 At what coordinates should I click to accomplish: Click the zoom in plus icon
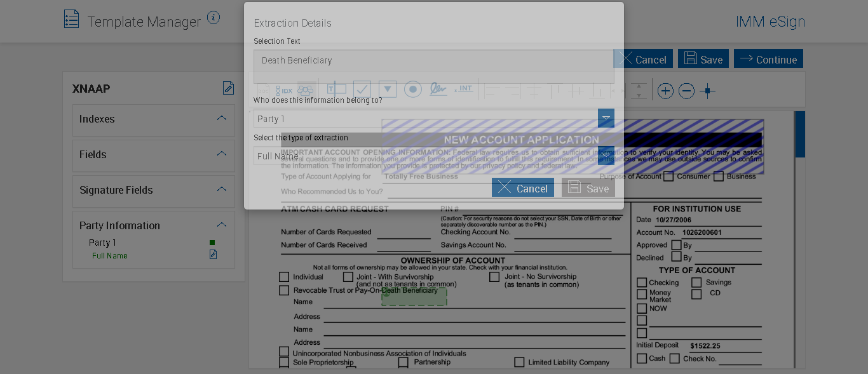point(665,91)
